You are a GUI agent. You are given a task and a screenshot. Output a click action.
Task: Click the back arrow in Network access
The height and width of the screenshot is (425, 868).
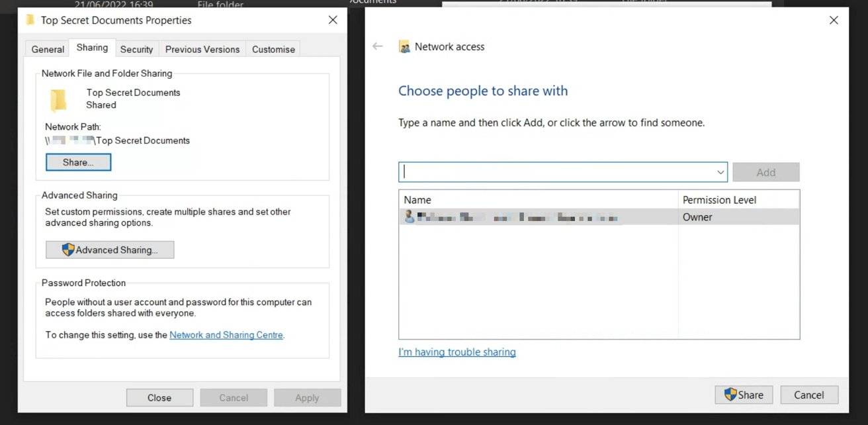coord(378,46)
